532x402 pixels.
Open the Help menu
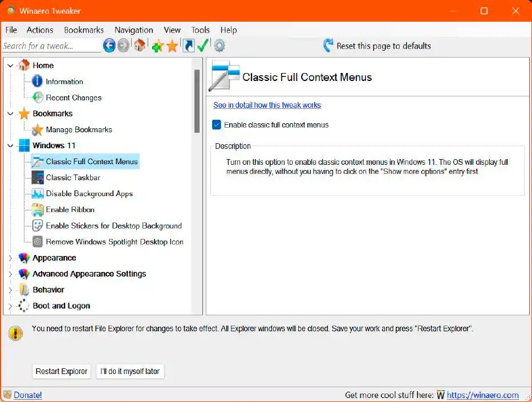click(229, 30)
